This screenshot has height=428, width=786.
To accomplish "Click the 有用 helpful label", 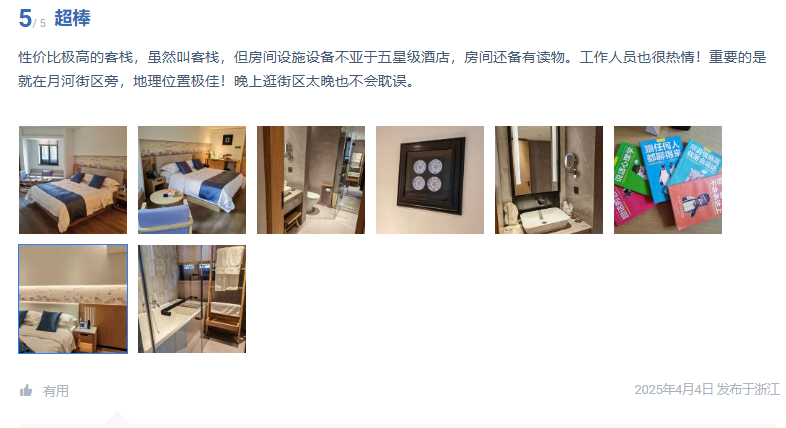I will (x=56, y=391).
